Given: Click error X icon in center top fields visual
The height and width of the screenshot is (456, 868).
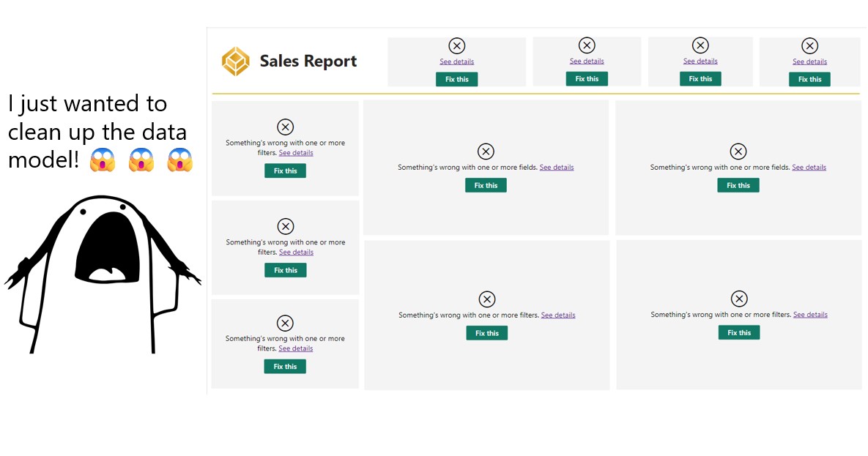Looking at the screenshot, I should 486,152.
